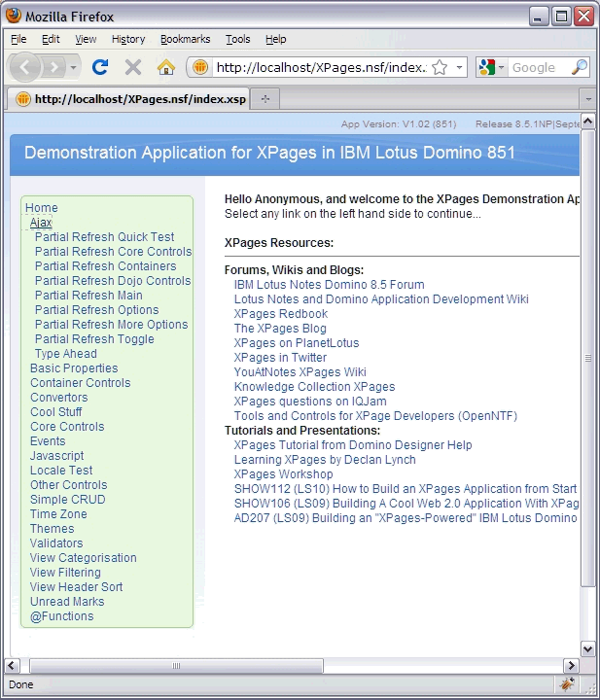Open Partial Refresh More Options link
600x700 pixels.
pyautogui.click(x=111, y=325)
